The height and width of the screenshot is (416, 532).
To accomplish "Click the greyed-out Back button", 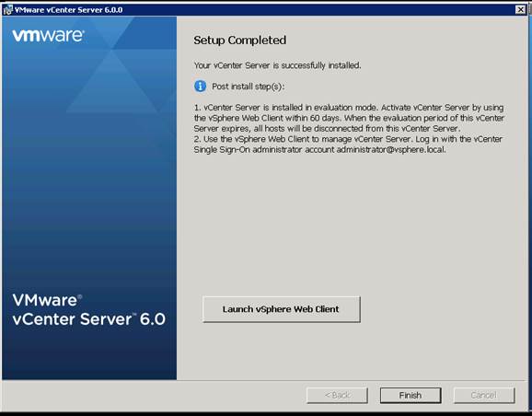I will pos(337,396).
